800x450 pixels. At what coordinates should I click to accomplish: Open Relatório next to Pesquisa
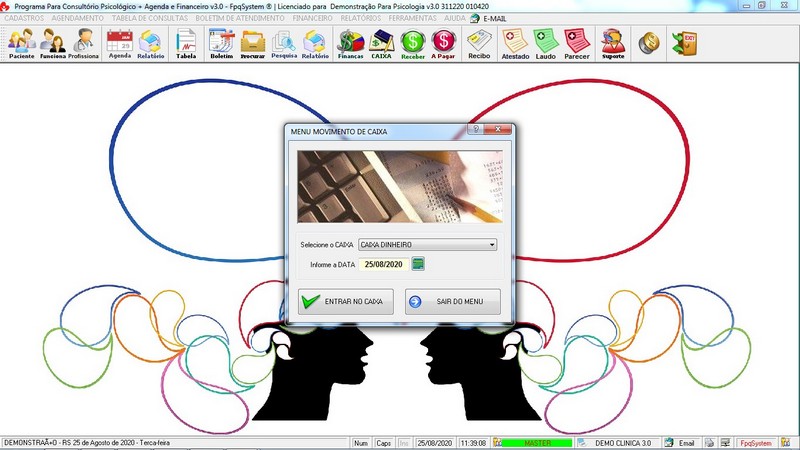[x=315, y=44]
